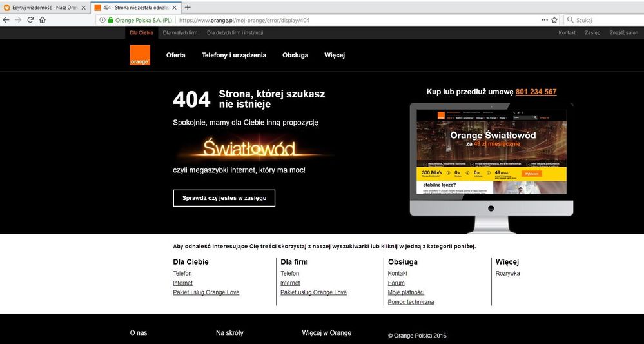Image resolution: width=644 pixels, height=344 pixels.
Task: Open new tab with plus icon
Action: 188,7
